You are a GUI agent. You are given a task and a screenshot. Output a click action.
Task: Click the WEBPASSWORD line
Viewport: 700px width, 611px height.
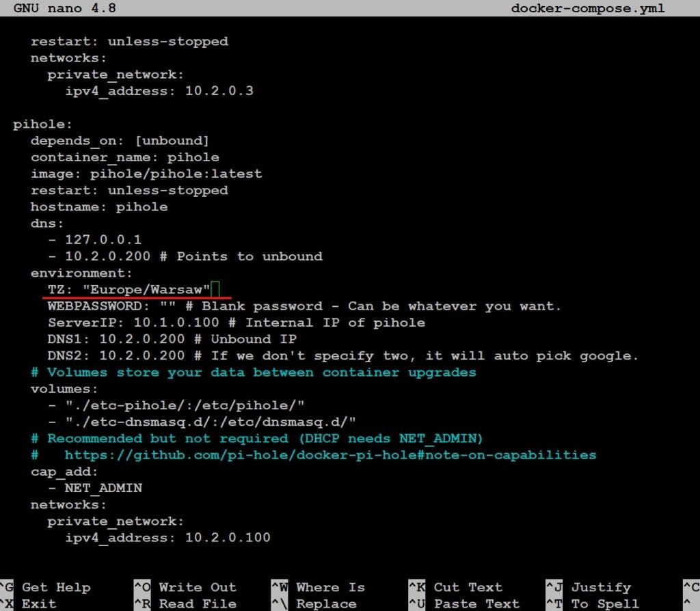304,306
